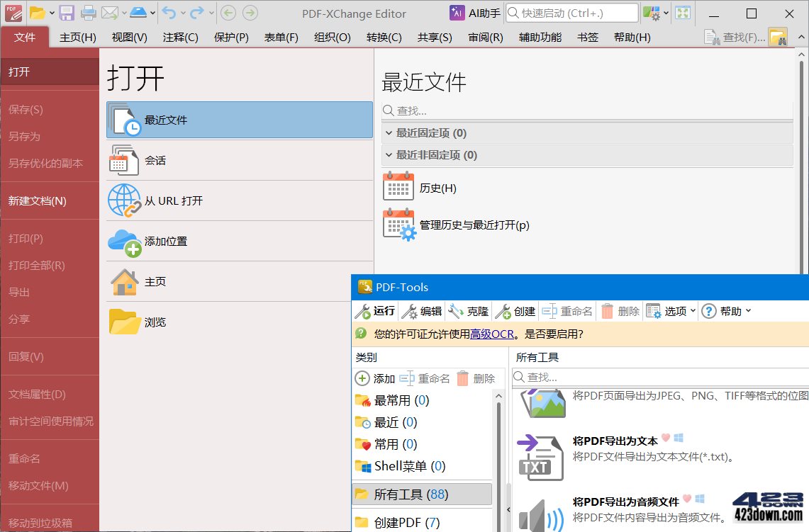The width and height of the screenshot is (809, 532).
Task: Click 克隆 clone tool button
Action: tap(469, 311)
